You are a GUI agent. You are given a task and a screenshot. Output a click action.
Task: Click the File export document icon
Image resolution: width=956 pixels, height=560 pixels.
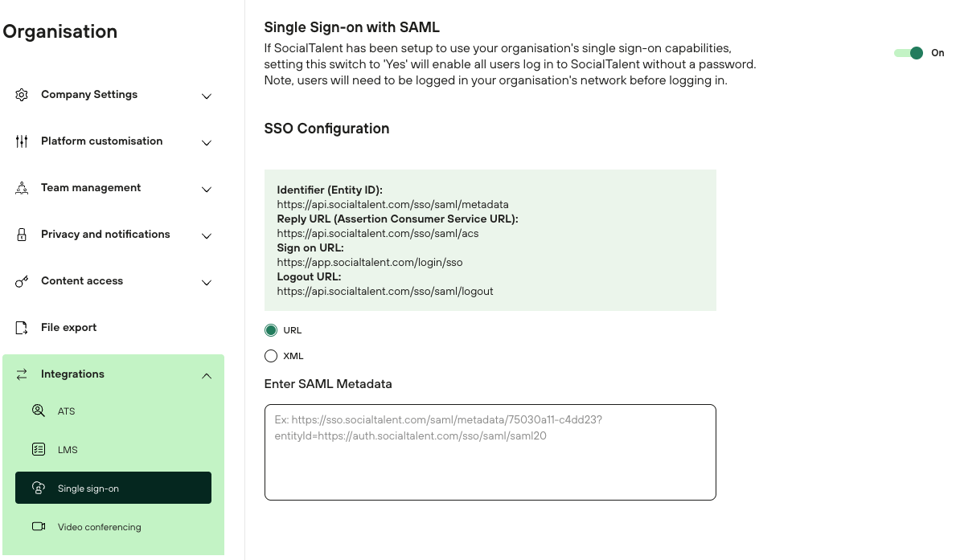click(x=22, y=328)
